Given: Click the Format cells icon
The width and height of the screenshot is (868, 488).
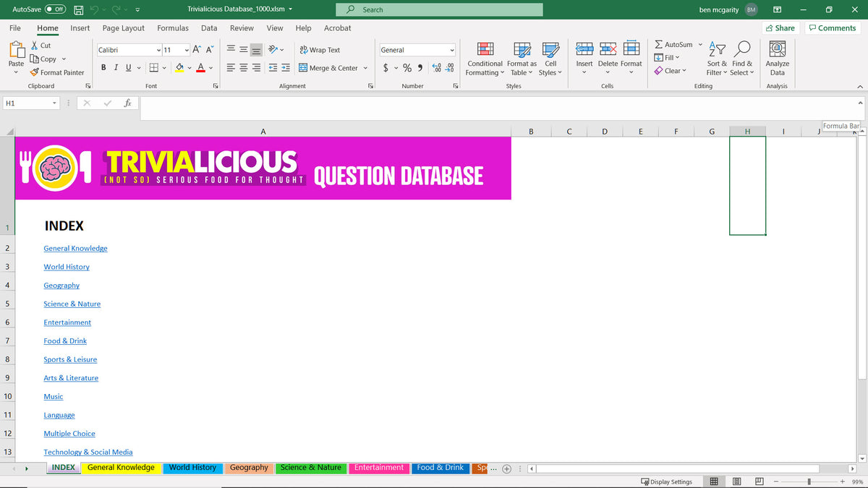Looking at the screenshot, I should [631, 49].
